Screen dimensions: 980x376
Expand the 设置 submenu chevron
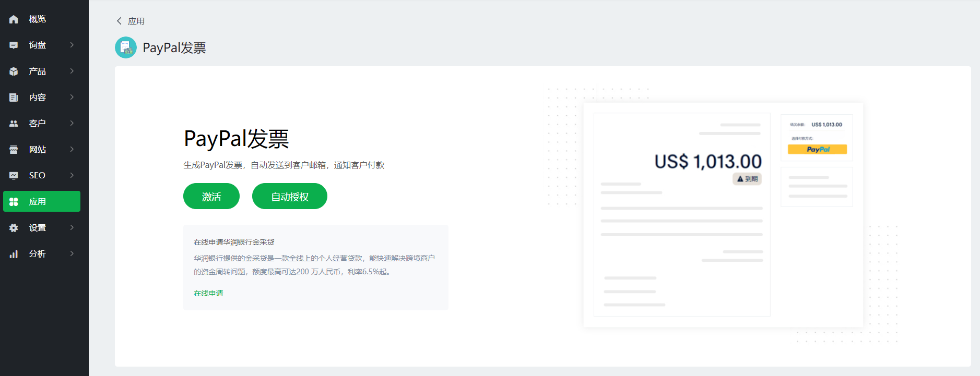tap(72, 227)
